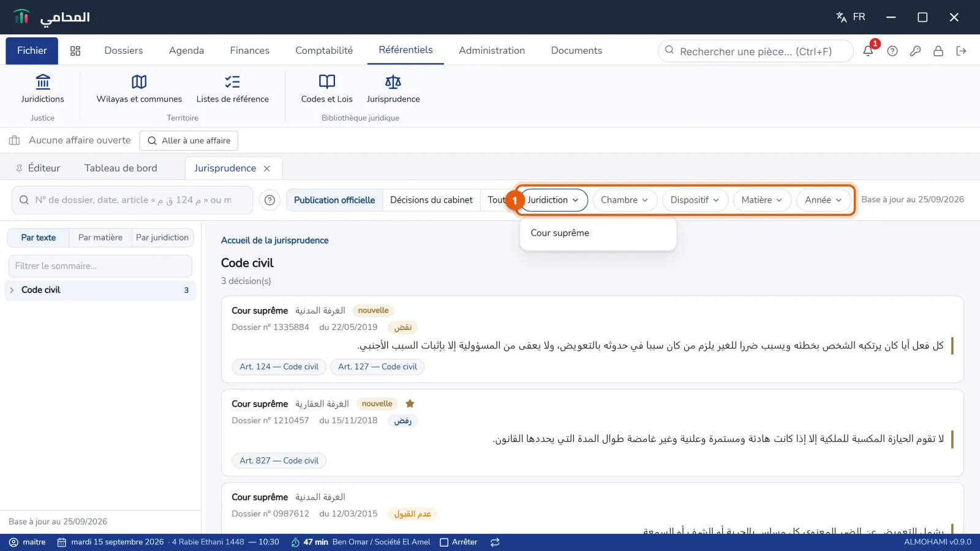
Task: Click the key icon in top bar
Action: [x=915, y=51]
